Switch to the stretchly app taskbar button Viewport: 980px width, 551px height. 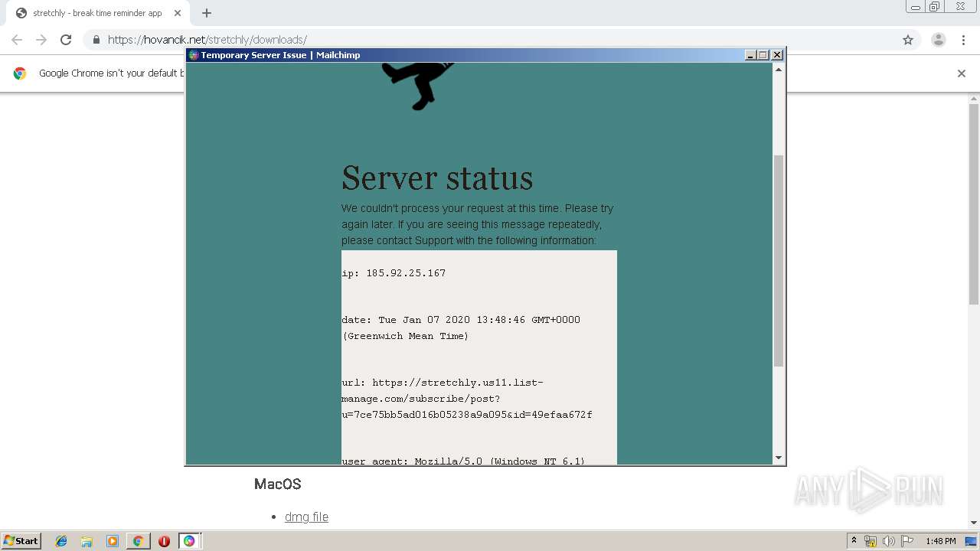coord(189,541)
